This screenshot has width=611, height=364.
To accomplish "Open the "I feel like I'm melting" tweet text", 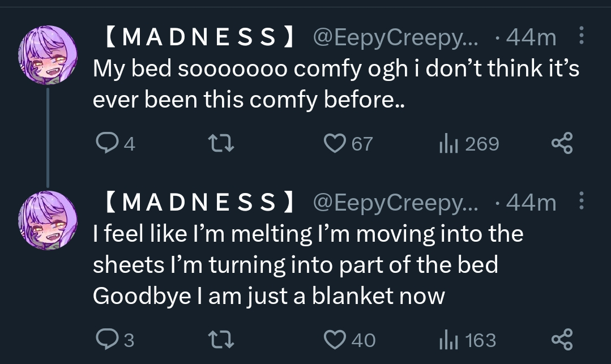I will click(x=307, y=264).
